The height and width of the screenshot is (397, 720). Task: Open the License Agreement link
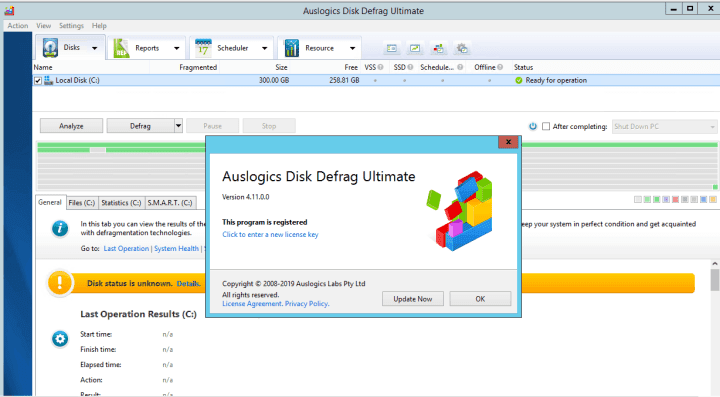coord(252,304)
